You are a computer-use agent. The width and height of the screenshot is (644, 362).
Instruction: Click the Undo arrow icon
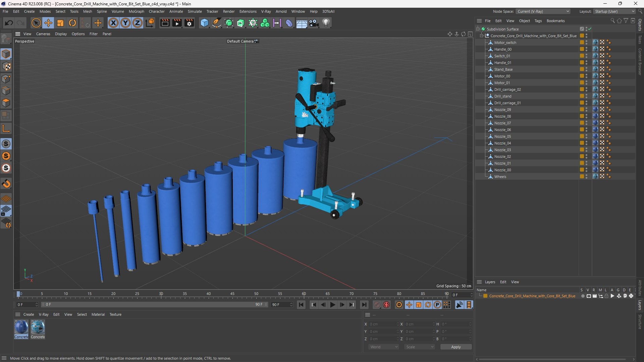(x=9, y=23)
